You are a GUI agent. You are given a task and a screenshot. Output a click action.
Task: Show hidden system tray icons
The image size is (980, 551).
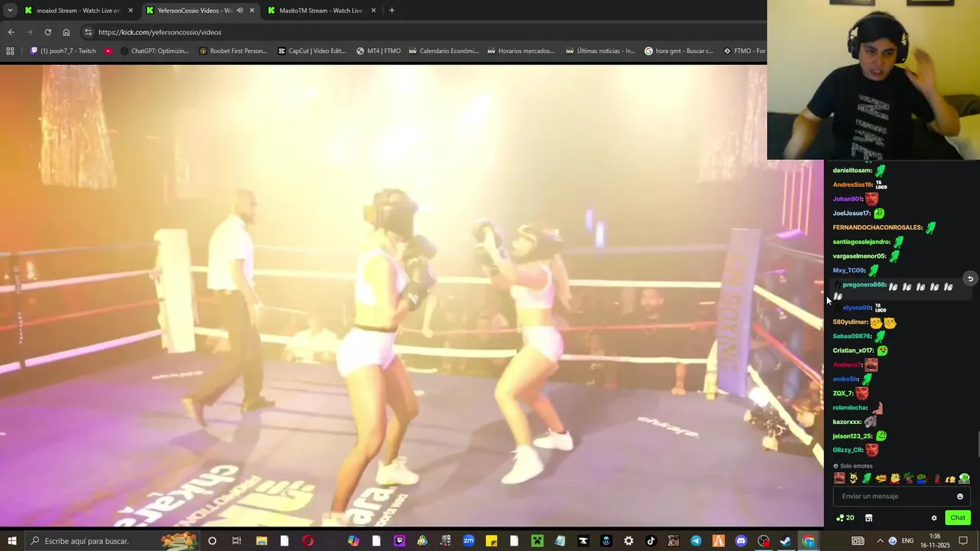(880, 541)
